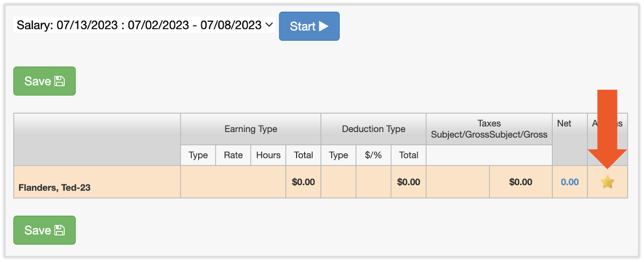Click the earning Type sub-column header

(x=198, y=155)
